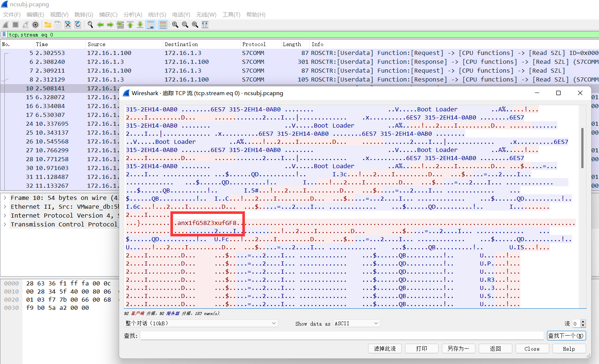Screen dimensions: 599x364
Task: Open capture options gear icon
Action: tap(35, 25)
